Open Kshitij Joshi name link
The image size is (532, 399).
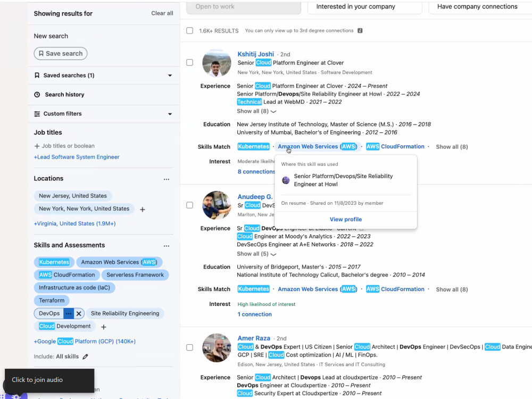coord(255,54)
